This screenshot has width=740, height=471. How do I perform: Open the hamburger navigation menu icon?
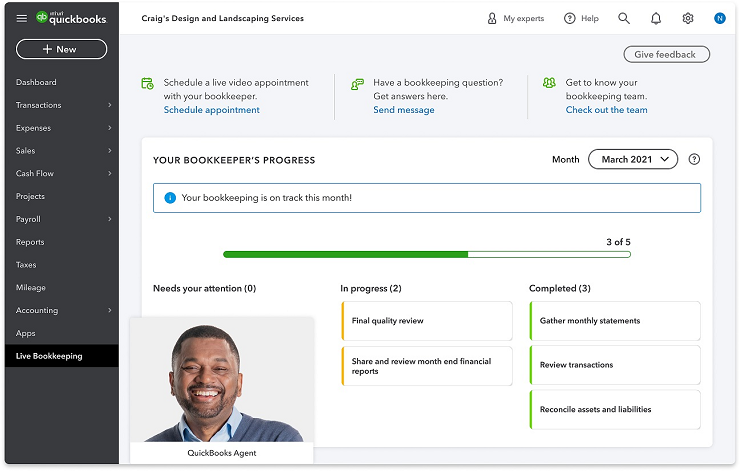(22, 18)
